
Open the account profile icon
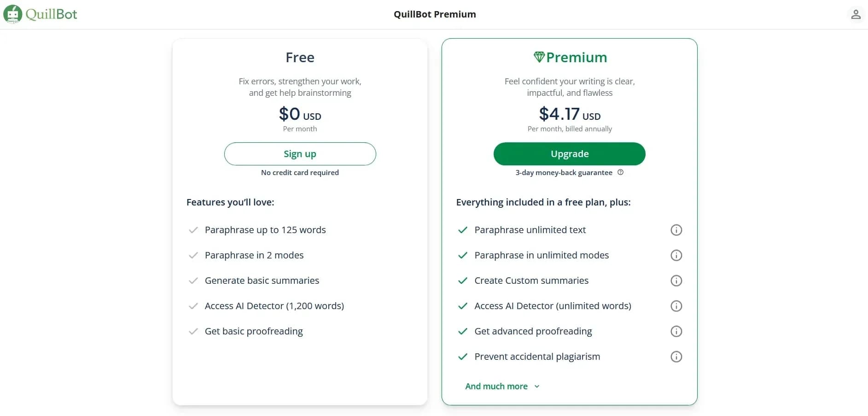[x=856, y=14]
